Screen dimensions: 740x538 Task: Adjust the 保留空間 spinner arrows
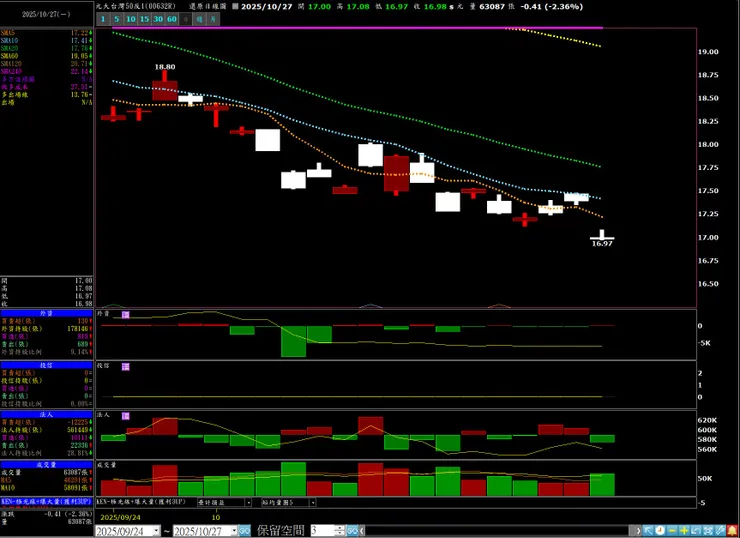339,531
